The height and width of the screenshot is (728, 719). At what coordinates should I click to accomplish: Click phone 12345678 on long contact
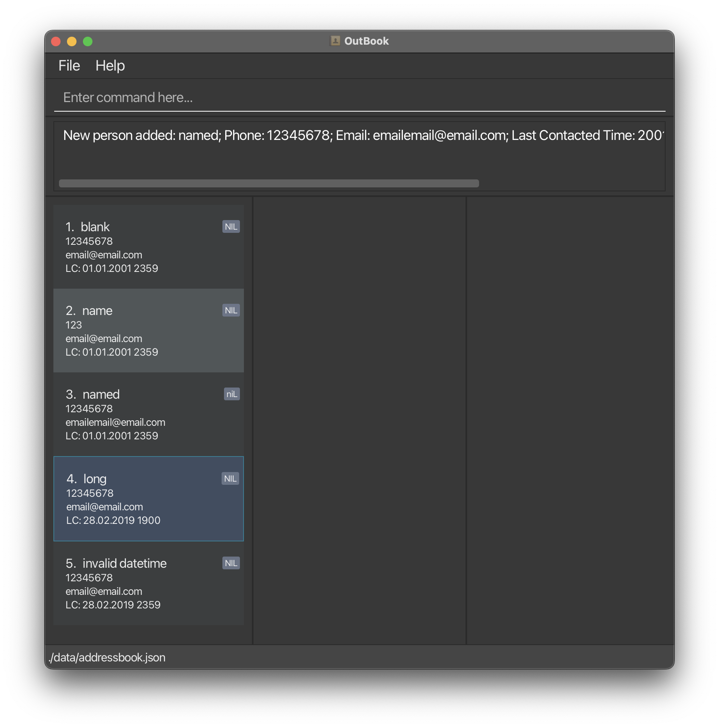click(90, 493)
